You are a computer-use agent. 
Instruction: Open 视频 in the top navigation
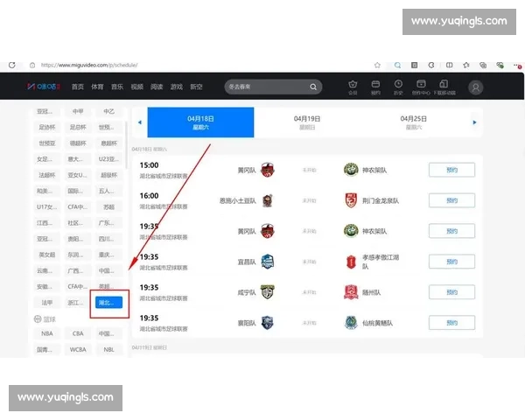(x=137, y=87)
